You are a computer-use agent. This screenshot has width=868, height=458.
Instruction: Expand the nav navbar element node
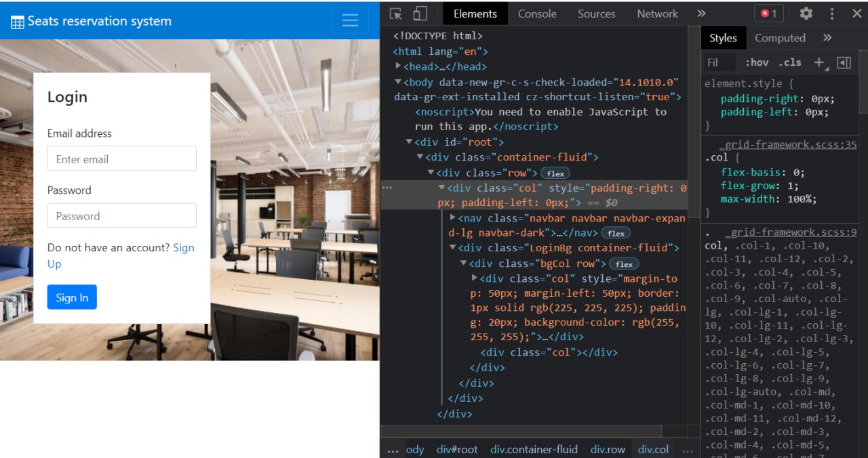pos(453,218)
